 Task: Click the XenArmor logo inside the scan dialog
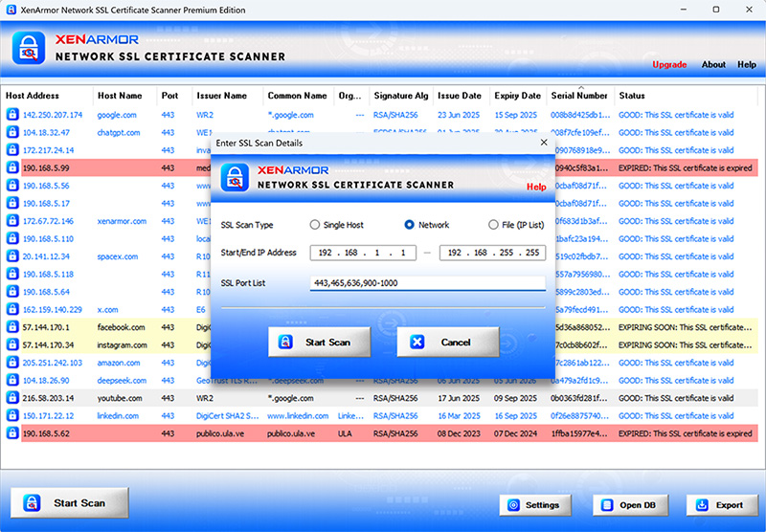point(235,177)
